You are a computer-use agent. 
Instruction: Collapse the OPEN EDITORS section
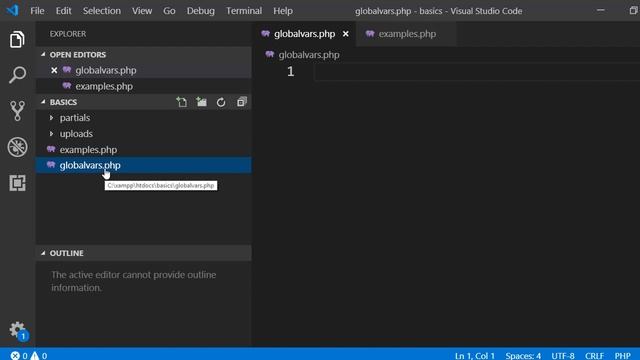[x=43, y=54]
